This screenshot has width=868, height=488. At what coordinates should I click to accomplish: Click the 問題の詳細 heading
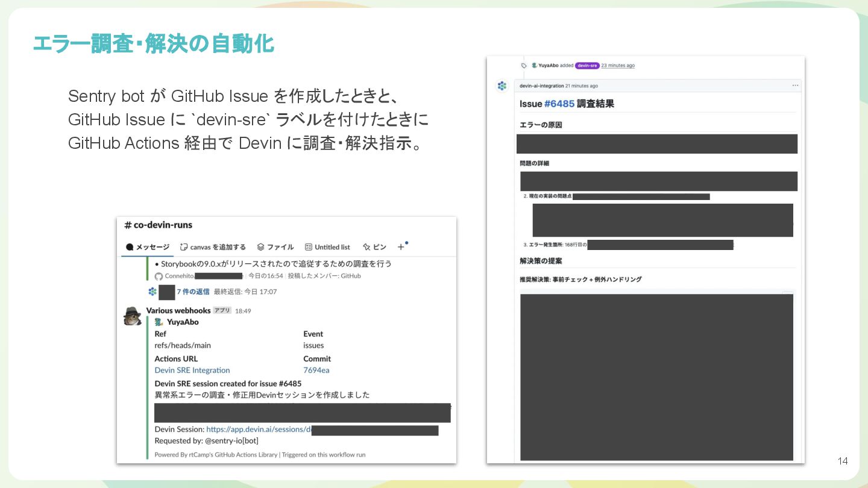coord(534,163)
